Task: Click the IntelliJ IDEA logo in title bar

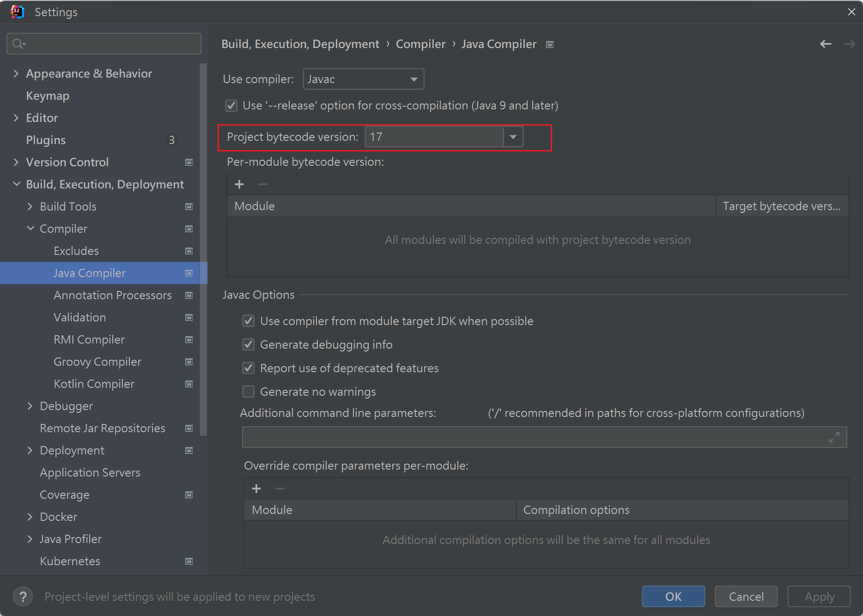Action: pyautogui.click(x=17, y=12)
